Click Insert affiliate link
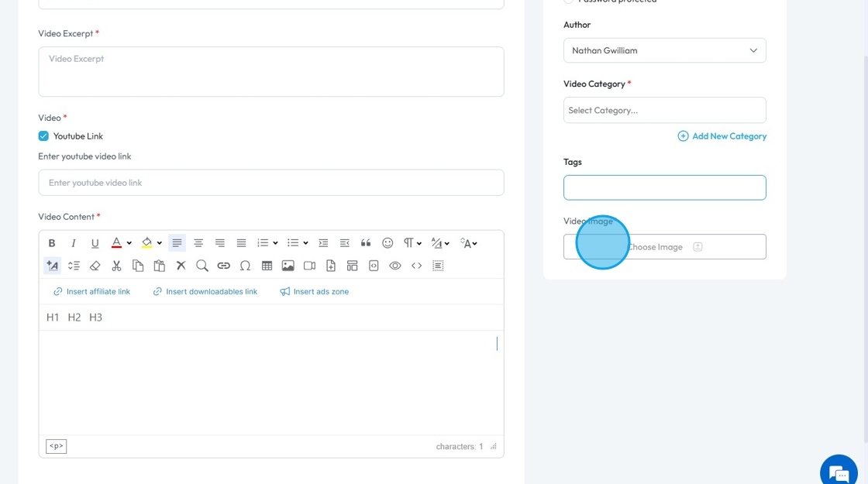The width and height of the screenshot is (868, 484). pos(92,291)
